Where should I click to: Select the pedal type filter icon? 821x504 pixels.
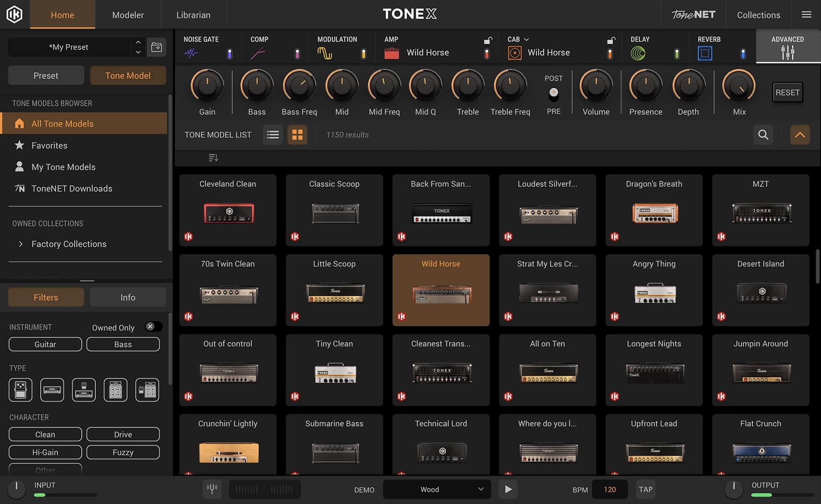tap(20, 390)
